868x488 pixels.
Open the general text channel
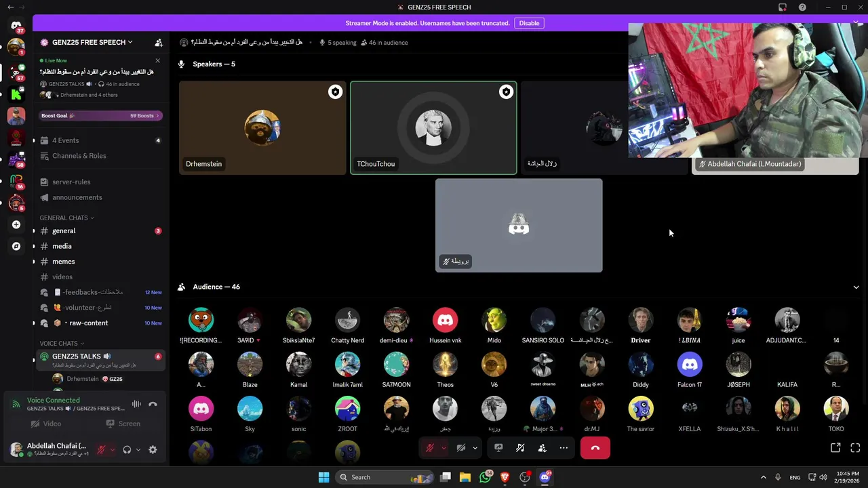(x=100, y=231)
